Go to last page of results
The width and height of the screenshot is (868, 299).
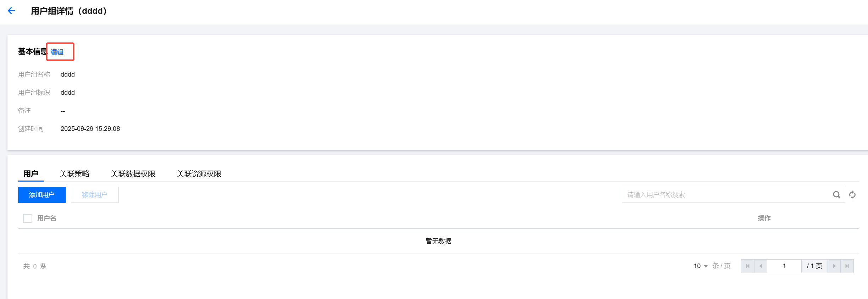(x=847, y=266)
